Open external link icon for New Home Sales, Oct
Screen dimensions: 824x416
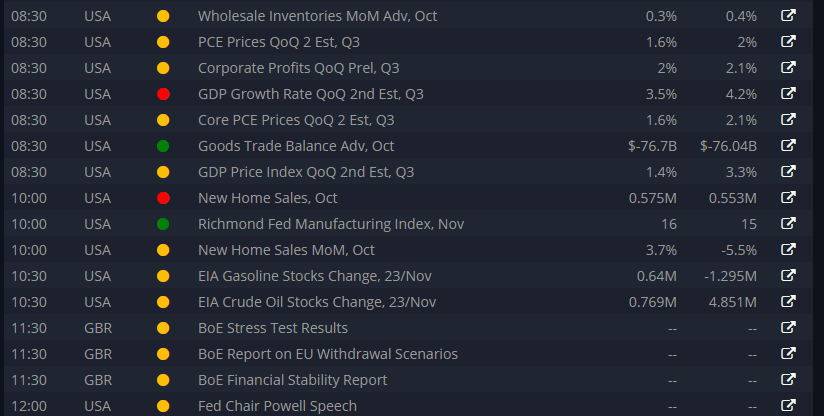point(788,197)
